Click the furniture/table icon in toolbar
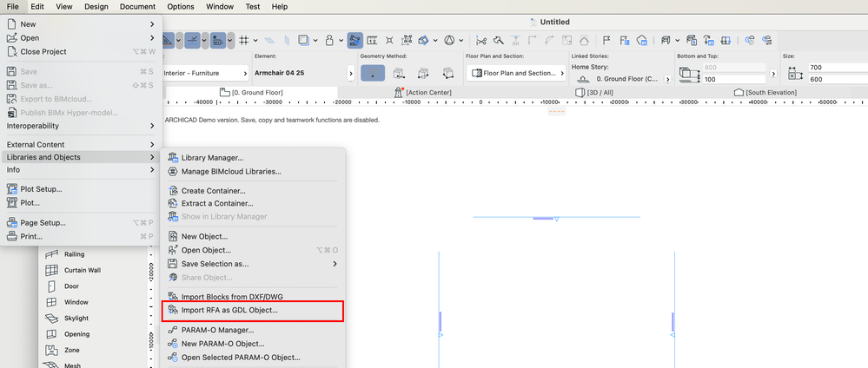The image size is (868, 368). click(666, 41)
